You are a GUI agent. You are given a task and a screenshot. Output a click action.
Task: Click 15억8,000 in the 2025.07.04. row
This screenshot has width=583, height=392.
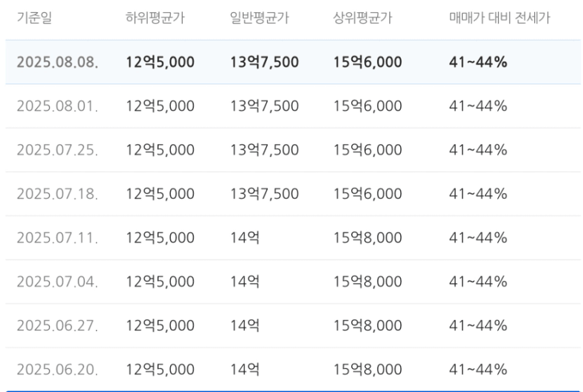[x=367, y=281]
